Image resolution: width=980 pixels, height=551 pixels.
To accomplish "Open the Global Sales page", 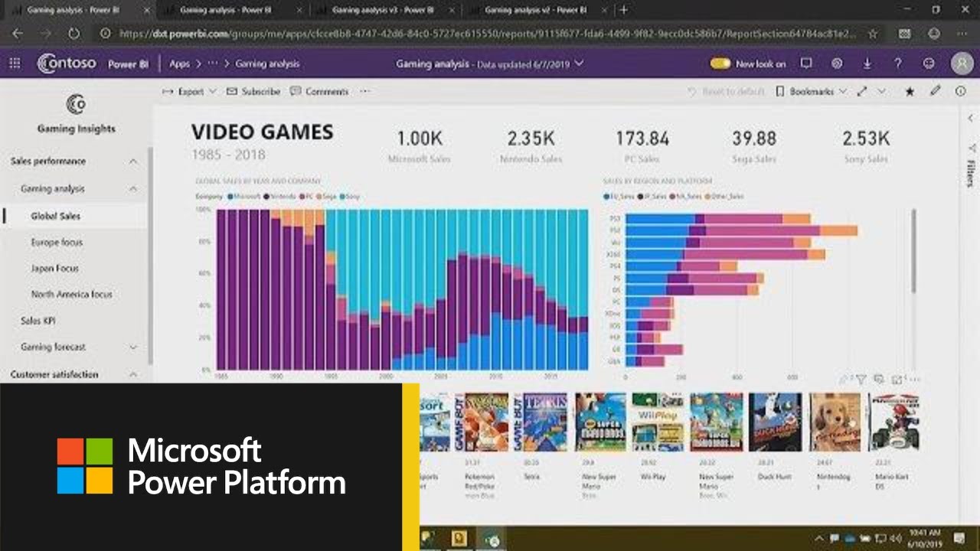I will pyautogui.click(x=55, y=217).
